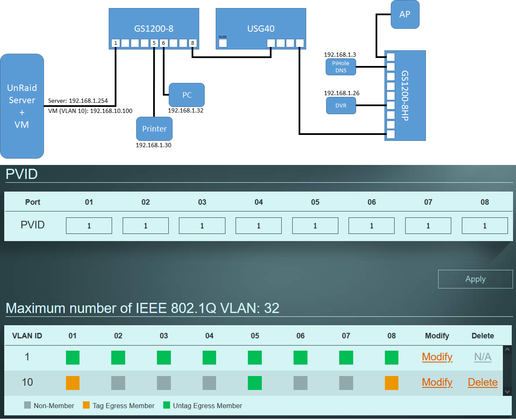
Task: Click VLAN 1 green square for port 06
Action: 300,357
